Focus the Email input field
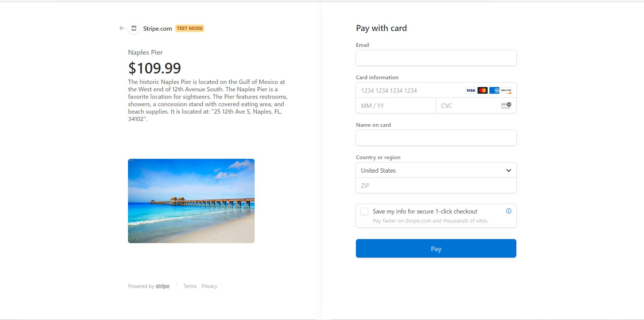Image resolution: width=644 pixels, height=320 pixels. [436, 58]
